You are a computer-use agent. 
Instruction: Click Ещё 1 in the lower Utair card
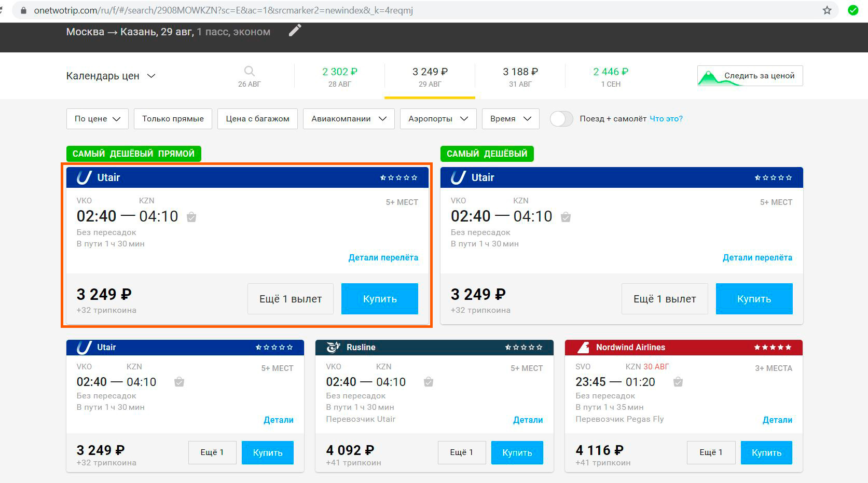[212, 452]
